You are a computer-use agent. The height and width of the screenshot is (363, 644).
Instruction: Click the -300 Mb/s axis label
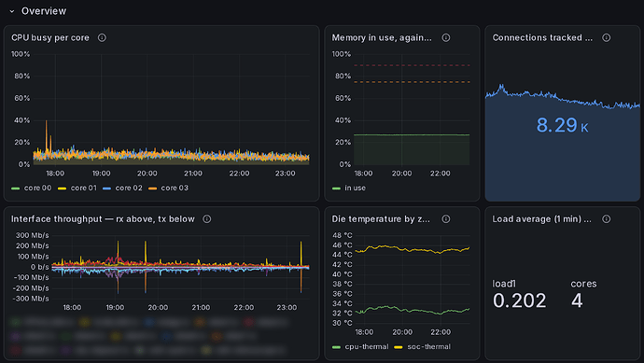pos(31,299)
